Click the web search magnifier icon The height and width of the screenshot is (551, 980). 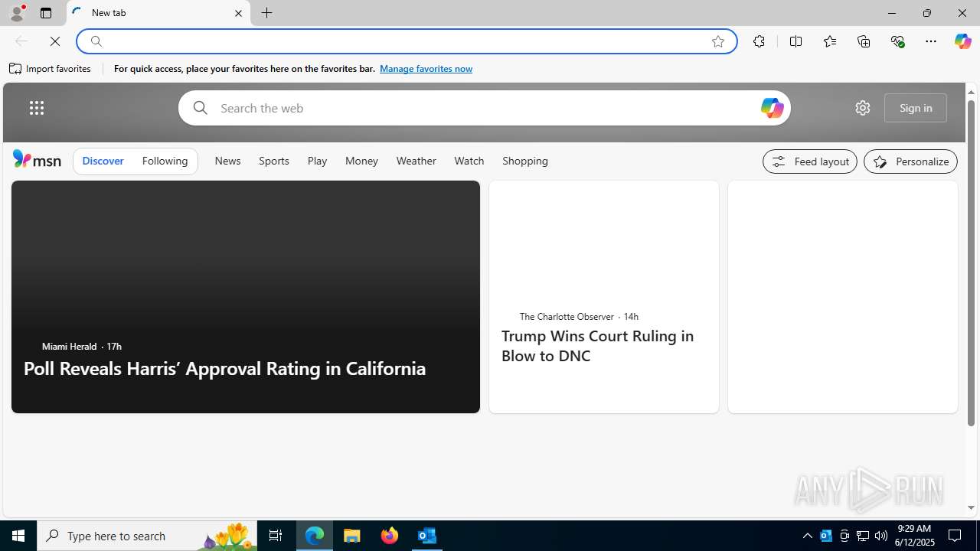[x=200, y=108]
